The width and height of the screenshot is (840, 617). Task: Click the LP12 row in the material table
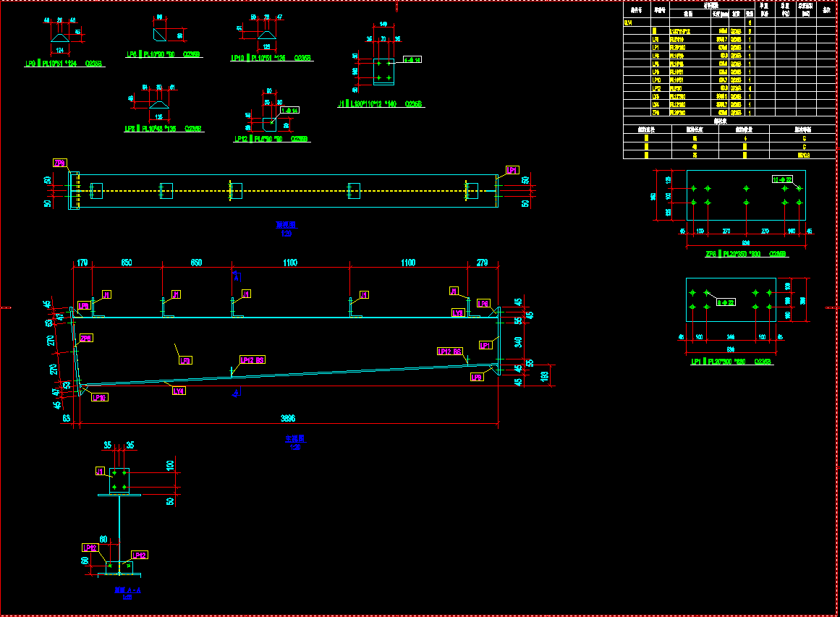pyautogui.click(x=729, y=88)
